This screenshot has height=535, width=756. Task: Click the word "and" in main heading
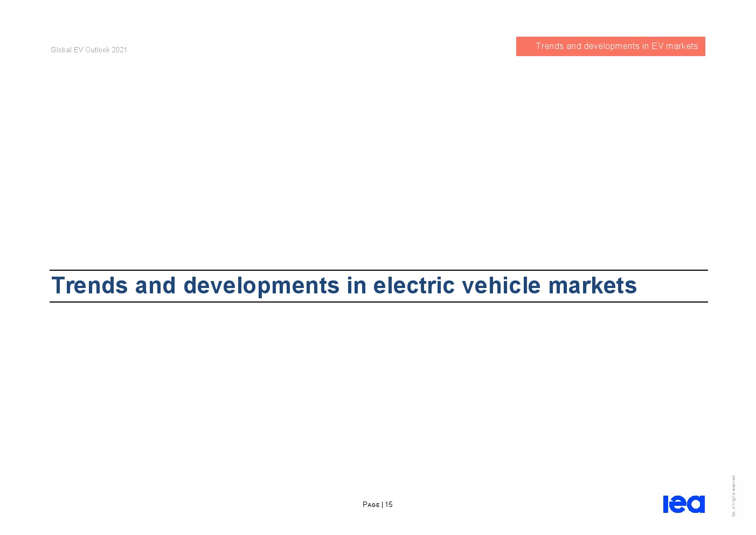(155, 286)
